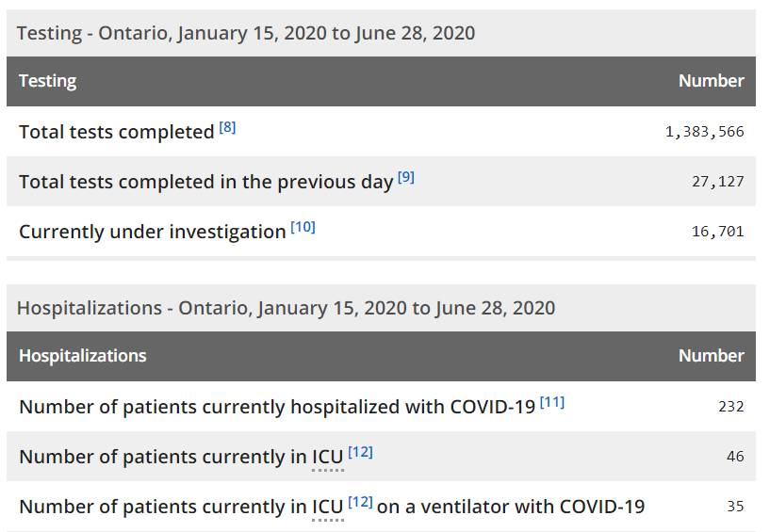
Task: Click the Testing - Ontario table caption
Action: [246, 33]
